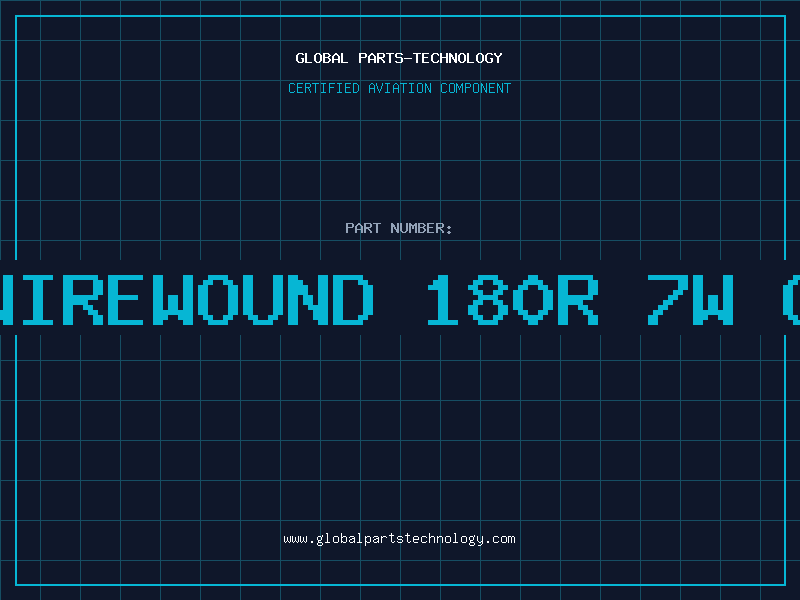
Task: Click the scrolling WIREWOUND 180R 7W part text
Action: tap(400, 300)
